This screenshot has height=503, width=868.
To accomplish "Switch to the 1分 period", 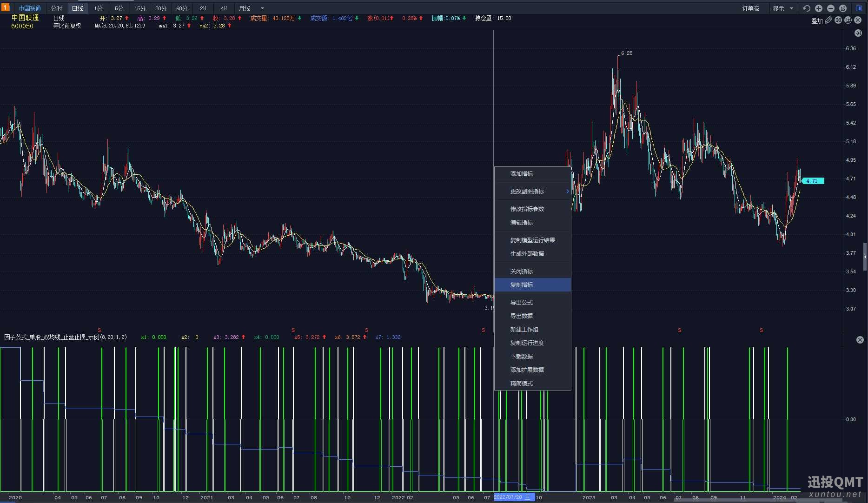I will [x=98, y=8].
